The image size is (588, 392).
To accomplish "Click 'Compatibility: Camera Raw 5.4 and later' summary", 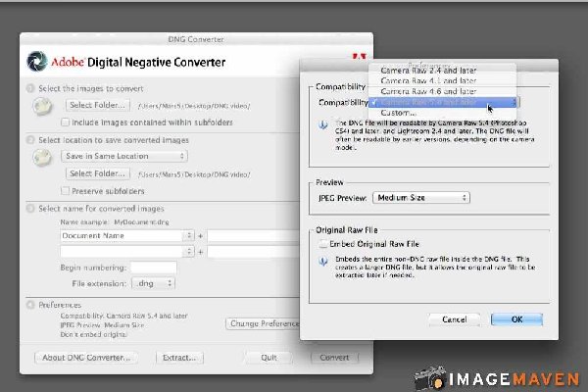I will click(x=123, y=316).
